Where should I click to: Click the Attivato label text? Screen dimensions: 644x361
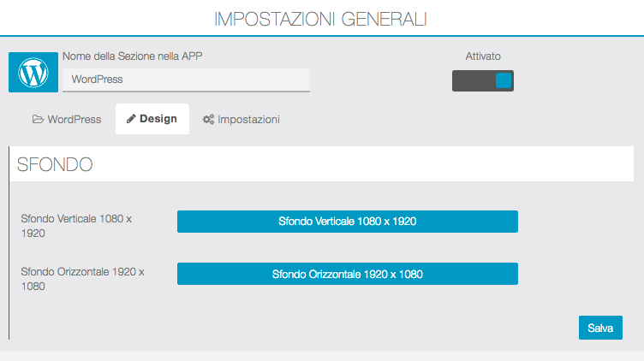[x=483, y=56]
